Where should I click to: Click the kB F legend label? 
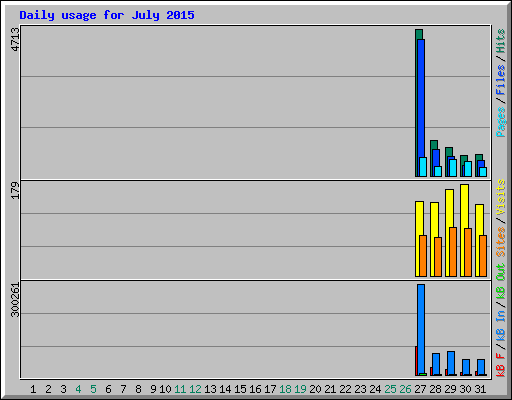pos(500,365)
